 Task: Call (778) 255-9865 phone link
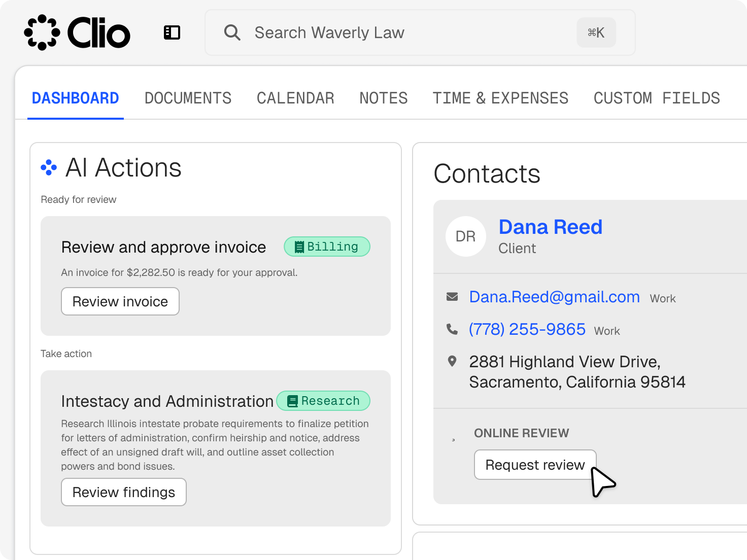(527, 329)
